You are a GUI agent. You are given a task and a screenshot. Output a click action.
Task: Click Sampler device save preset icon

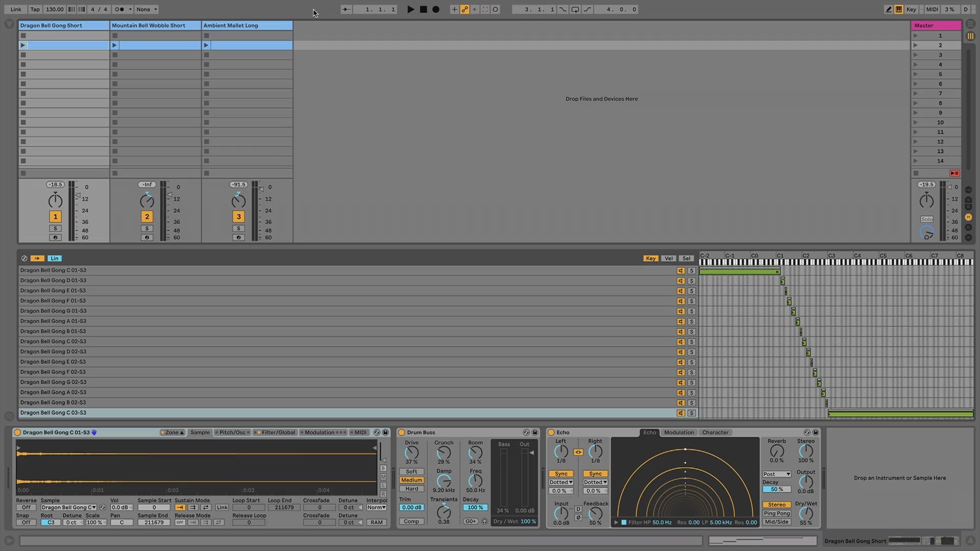click(x=385, y=433)
